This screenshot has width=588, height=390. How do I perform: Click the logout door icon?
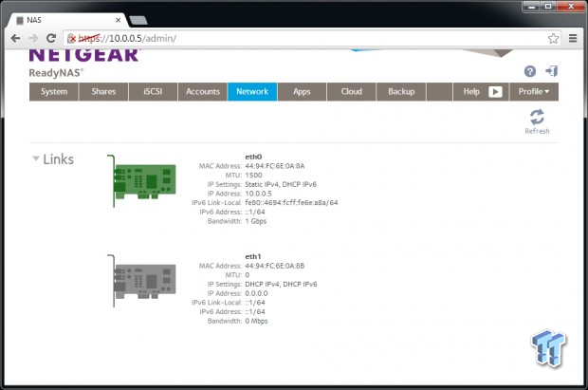coord(552,71)
